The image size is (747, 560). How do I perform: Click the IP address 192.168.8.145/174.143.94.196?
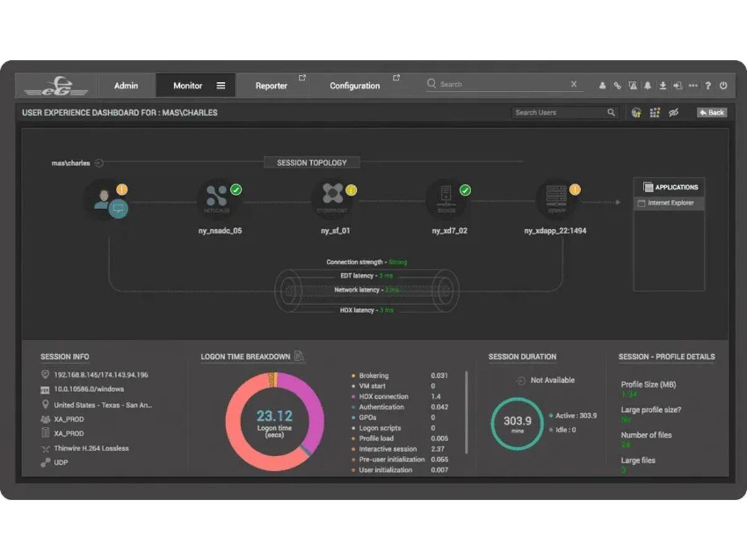click(100, 375)
